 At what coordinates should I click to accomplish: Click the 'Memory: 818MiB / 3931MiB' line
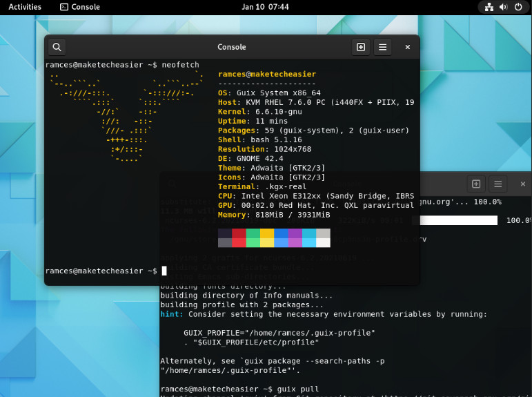tap(274, 215)
